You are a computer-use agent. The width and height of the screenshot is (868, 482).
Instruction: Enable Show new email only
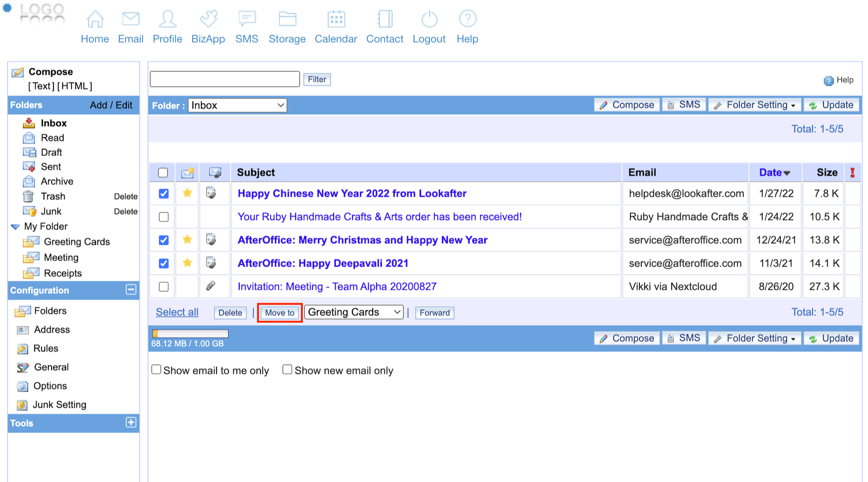point(287,370)
